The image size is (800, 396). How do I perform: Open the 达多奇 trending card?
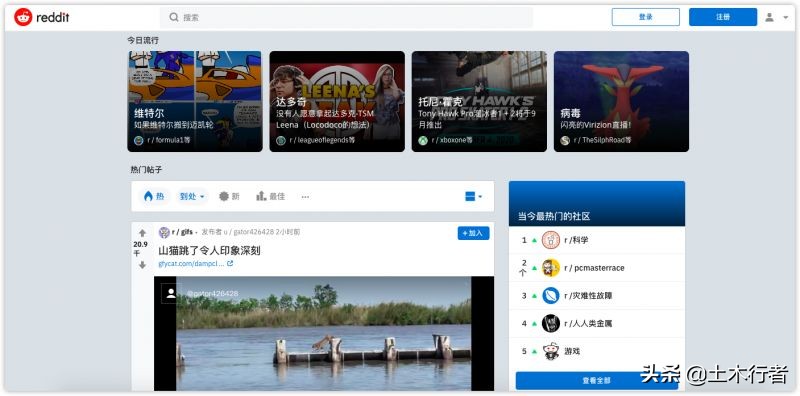(x=337, y=101)
